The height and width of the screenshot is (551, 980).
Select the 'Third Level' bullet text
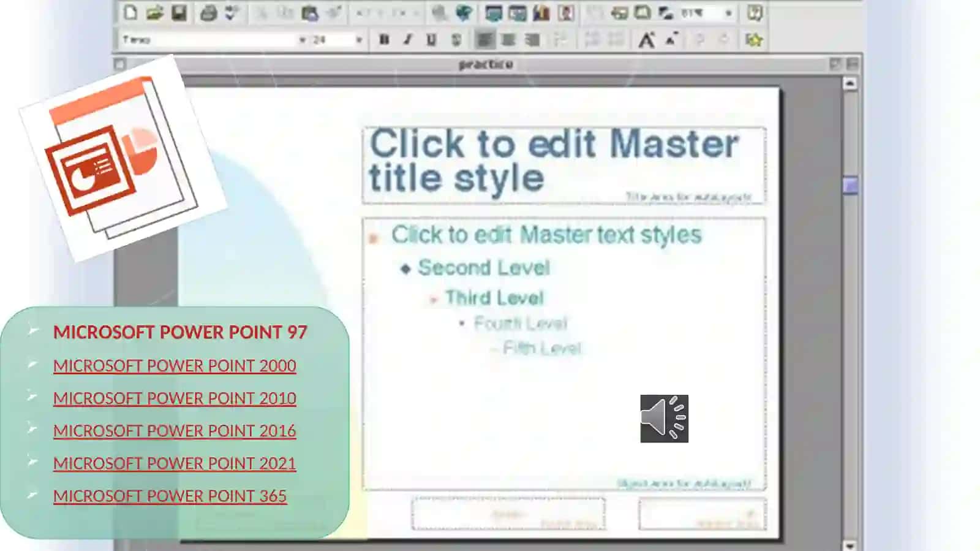coord(494,298)
